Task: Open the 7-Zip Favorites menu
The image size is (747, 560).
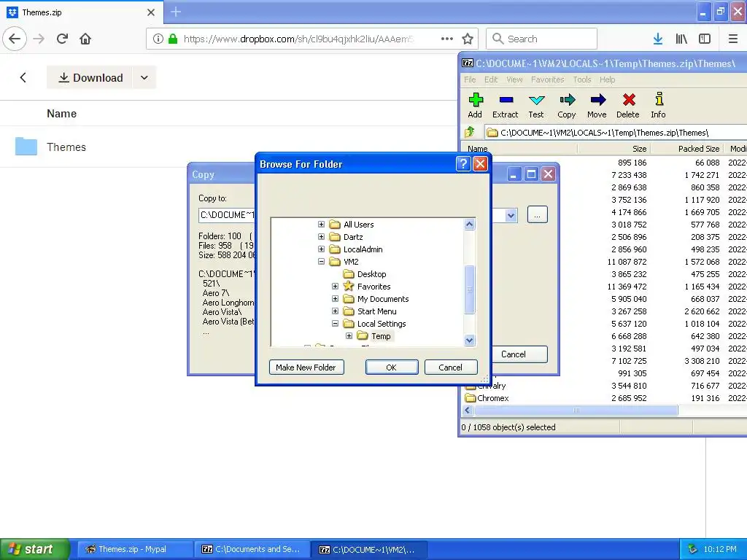Action: [x=547, y=79]
